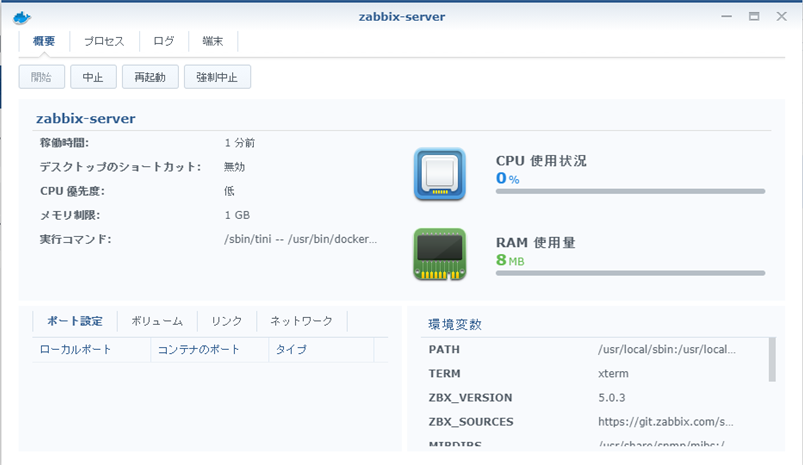Click the ZBX_VERSION variable name

pos(471,398)
